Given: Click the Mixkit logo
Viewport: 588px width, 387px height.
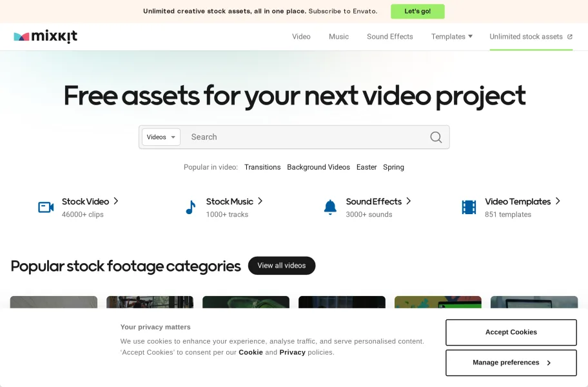Looking at the screenshot, I should click(45, 36).
